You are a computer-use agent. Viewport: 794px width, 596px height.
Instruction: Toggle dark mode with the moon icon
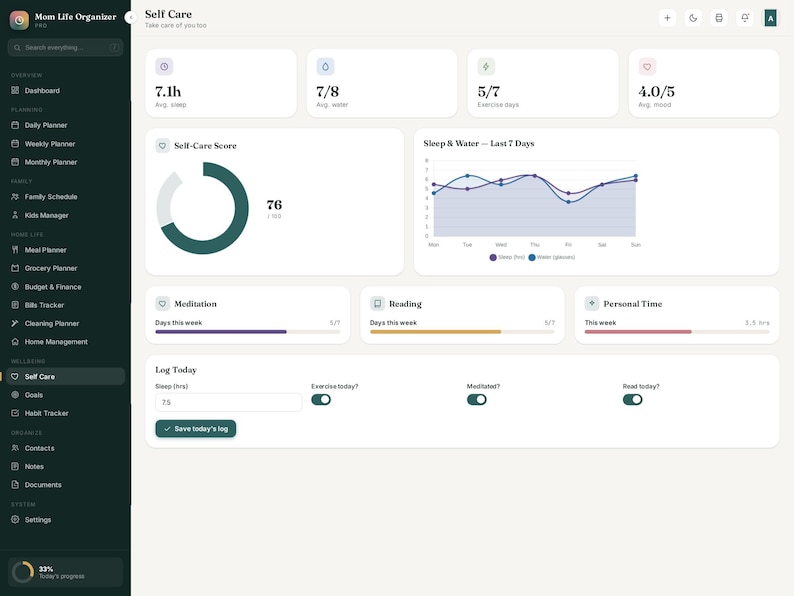(693, 18)
